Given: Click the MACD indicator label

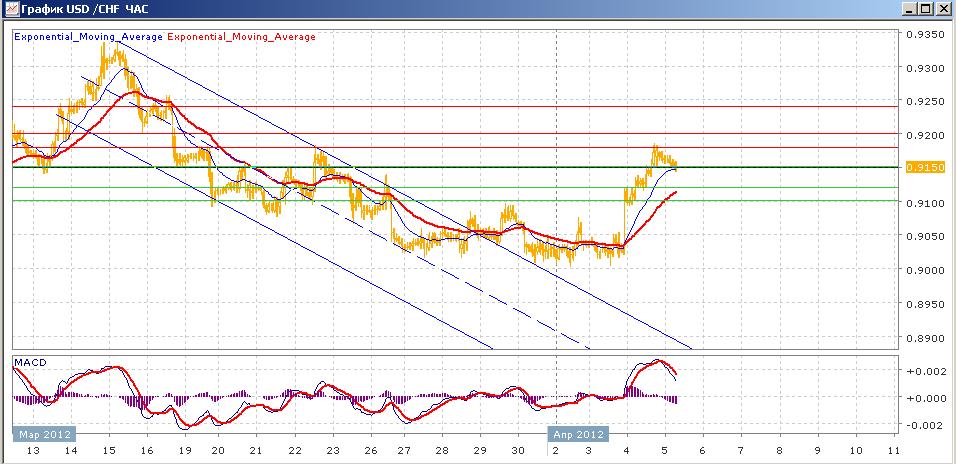Looking at the screenshot, I should tap(29, 362).
